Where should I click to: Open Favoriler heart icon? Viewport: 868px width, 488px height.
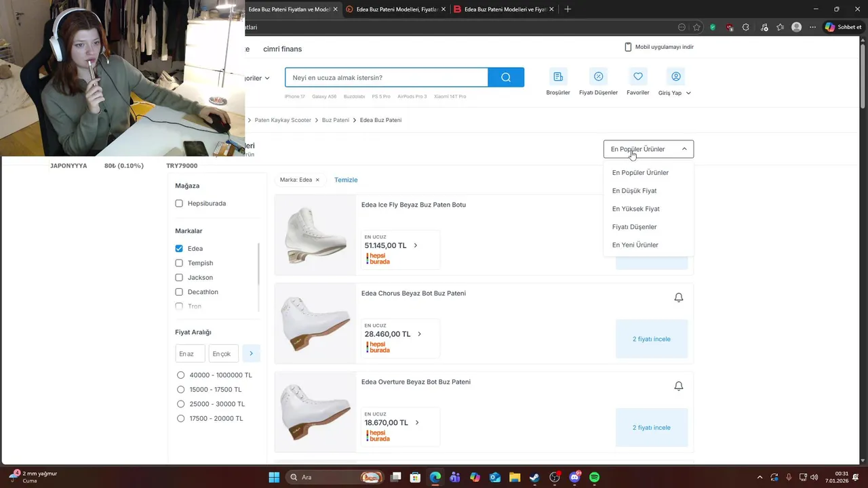637,77
